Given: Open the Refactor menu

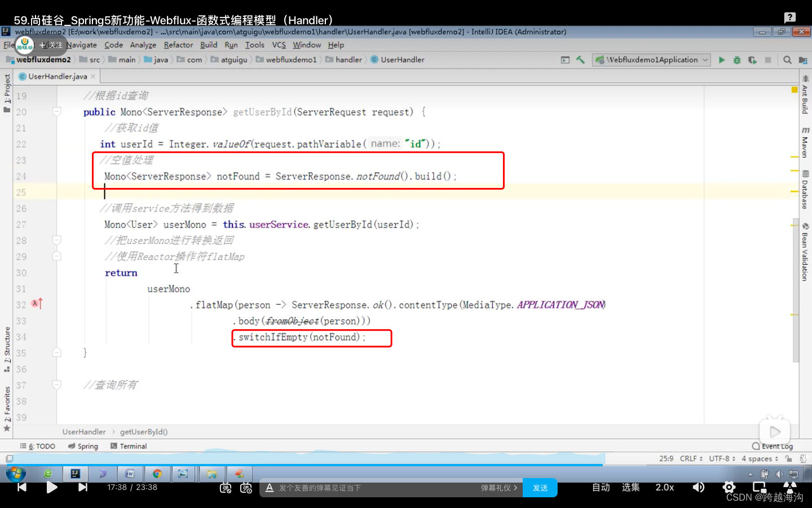Looking at the screenshot, I should (x=178, y=45).
